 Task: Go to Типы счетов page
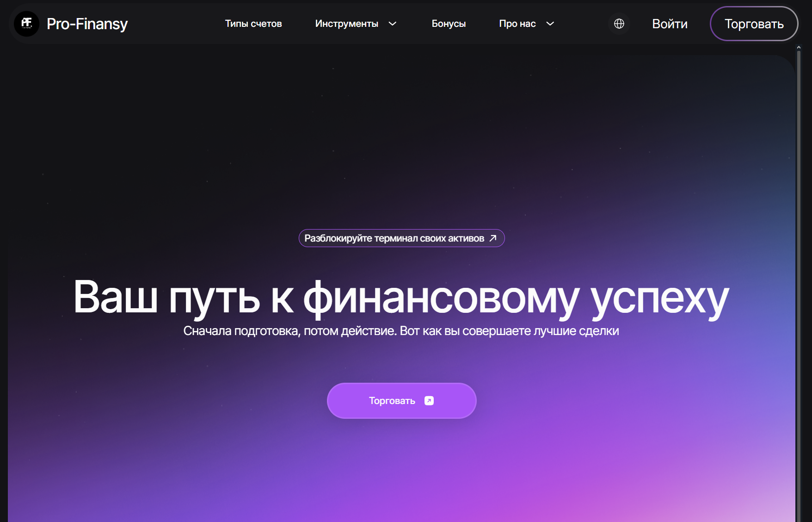click(253, 24)
